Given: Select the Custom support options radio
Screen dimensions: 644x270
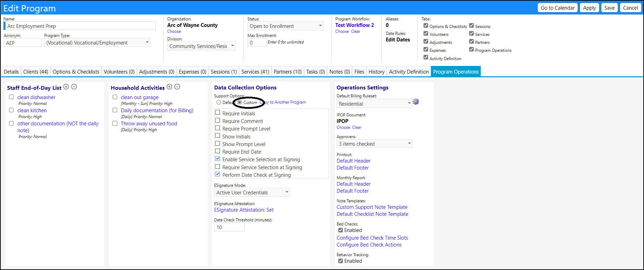Looking at the screenshot, I should pos(240,103).
